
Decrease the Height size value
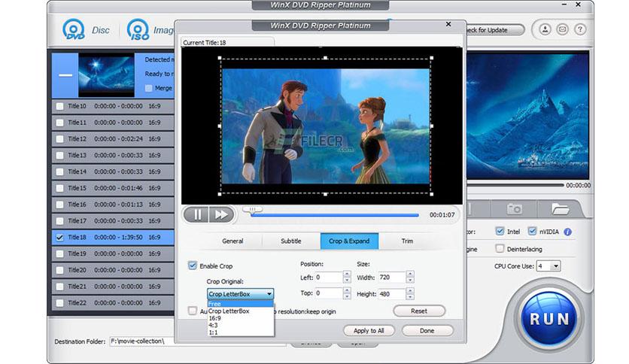409,296
